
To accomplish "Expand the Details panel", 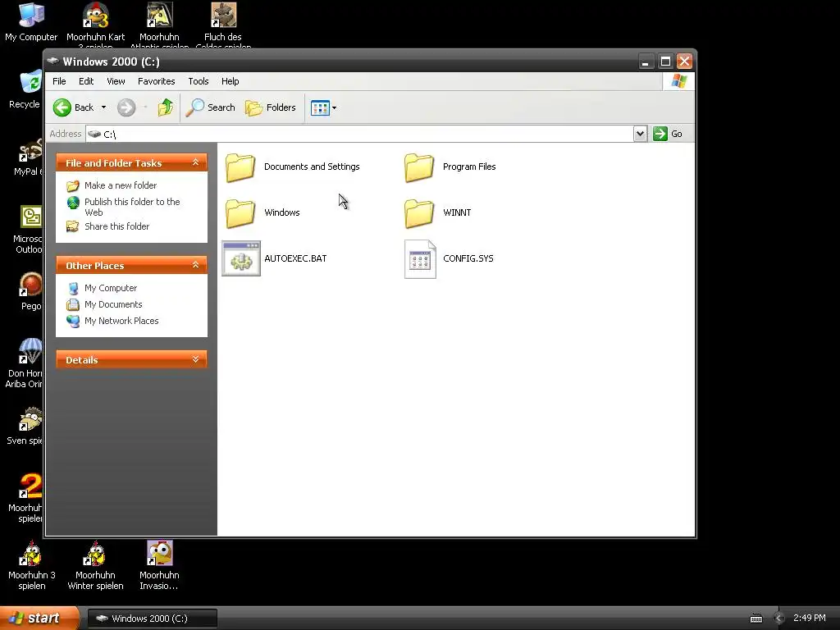I will [195, 359].
